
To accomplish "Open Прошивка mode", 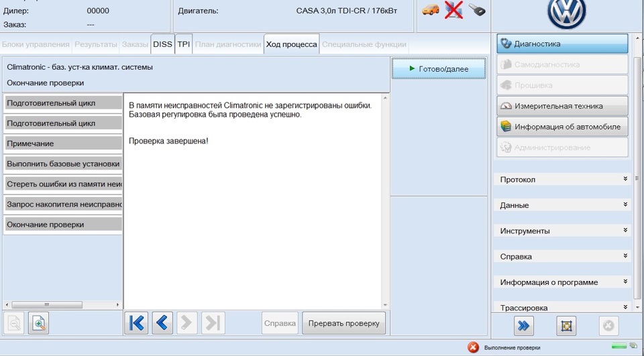I will (562, 85).
